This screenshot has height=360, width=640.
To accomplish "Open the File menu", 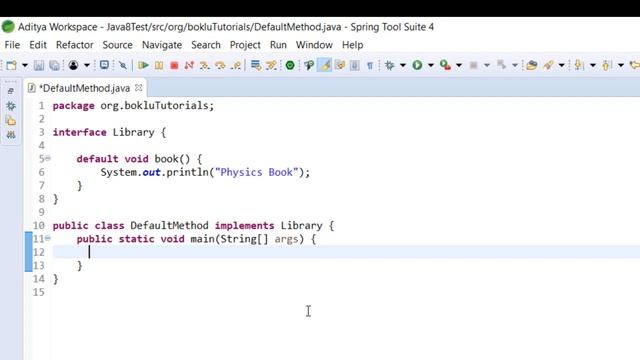I will click(x=12, y=45).
